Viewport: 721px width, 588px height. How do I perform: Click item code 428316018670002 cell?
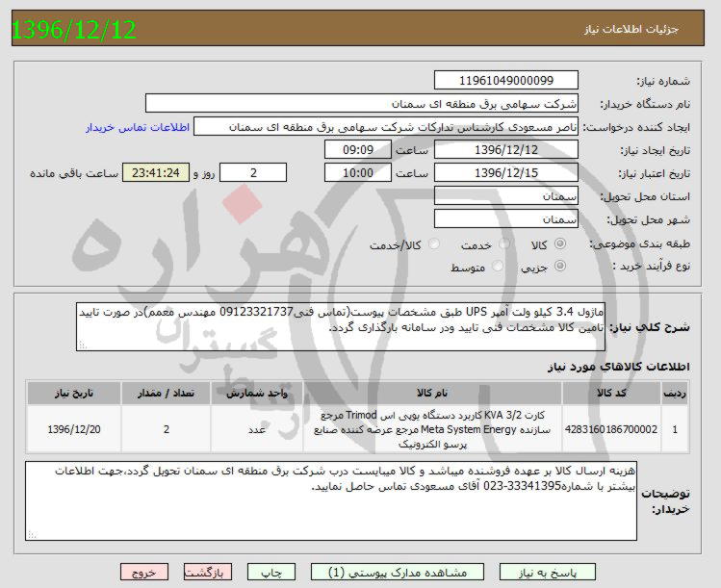click(611, 429)
